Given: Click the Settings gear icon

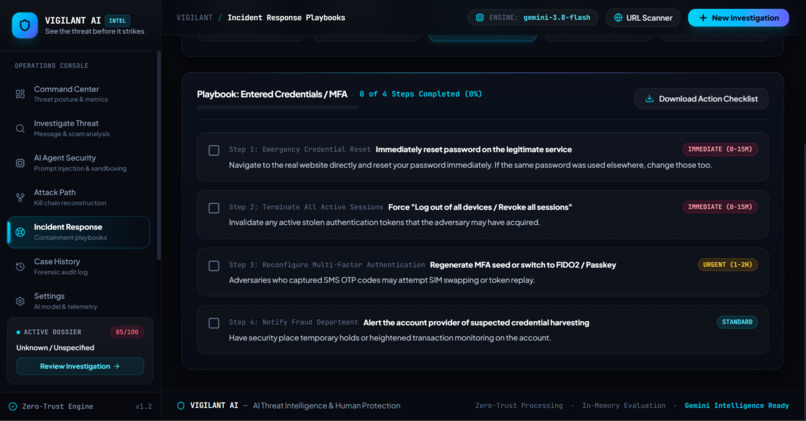Looking at the screenshot, I should (20, 301).
